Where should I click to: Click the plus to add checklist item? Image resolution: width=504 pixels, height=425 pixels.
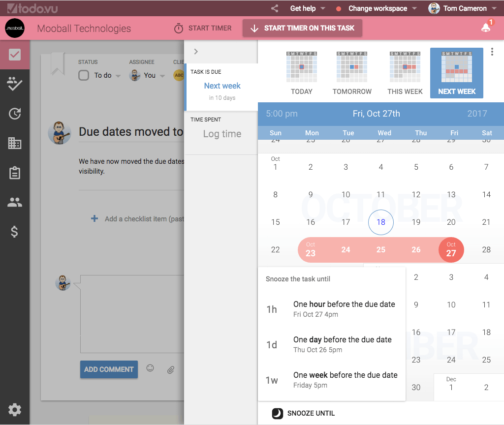94,219
